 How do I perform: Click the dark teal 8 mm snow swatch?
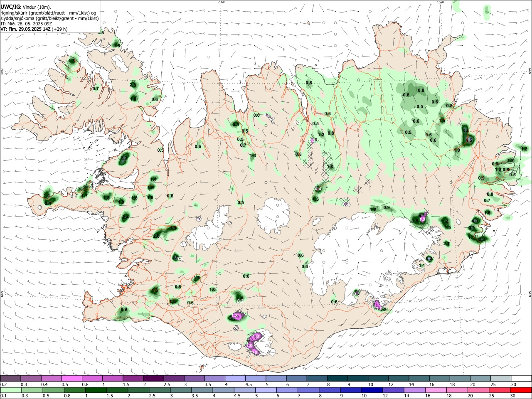(337, 378)
